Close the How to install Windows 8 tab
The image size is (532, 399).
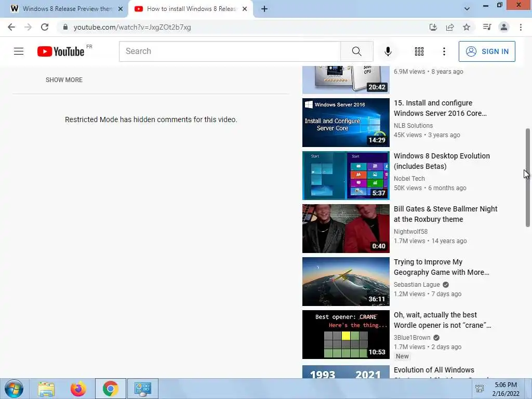245,9
